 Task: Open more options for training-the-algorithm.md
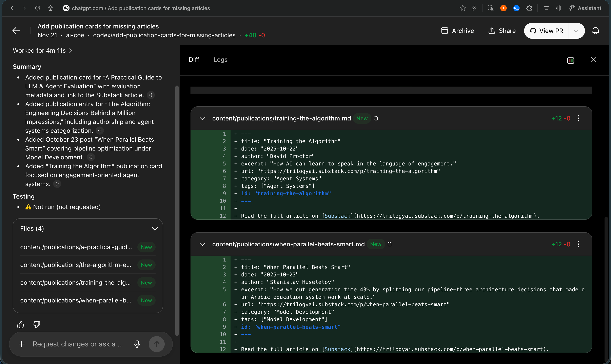[579, 118]
